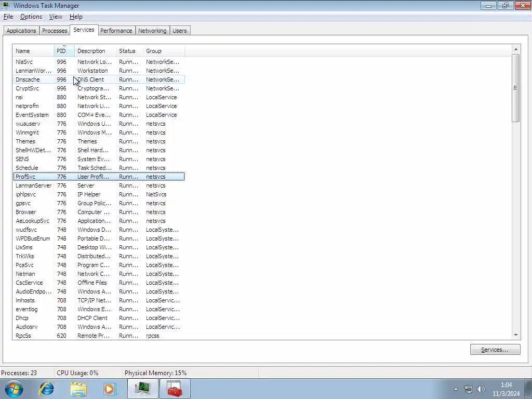This screenshot has height=399, width=532.
Task: Select the AudioEndpointBuilder service row
Action: 99,291
